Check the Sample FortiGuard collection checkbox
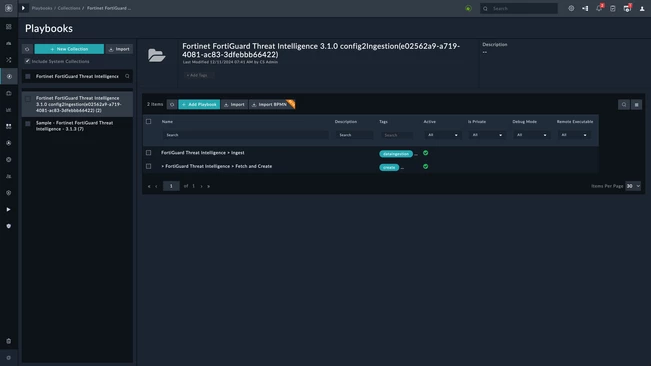 [x=28, y=124]
